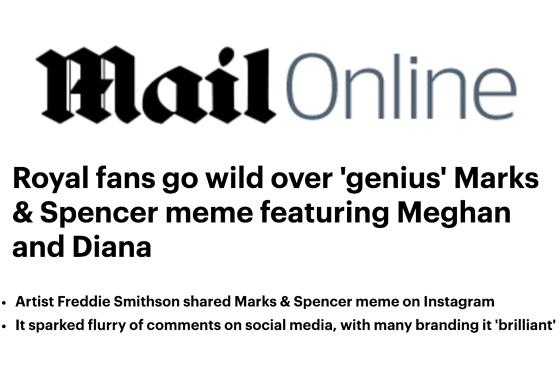Click 'Diana' in the headline

coord(112,247)
